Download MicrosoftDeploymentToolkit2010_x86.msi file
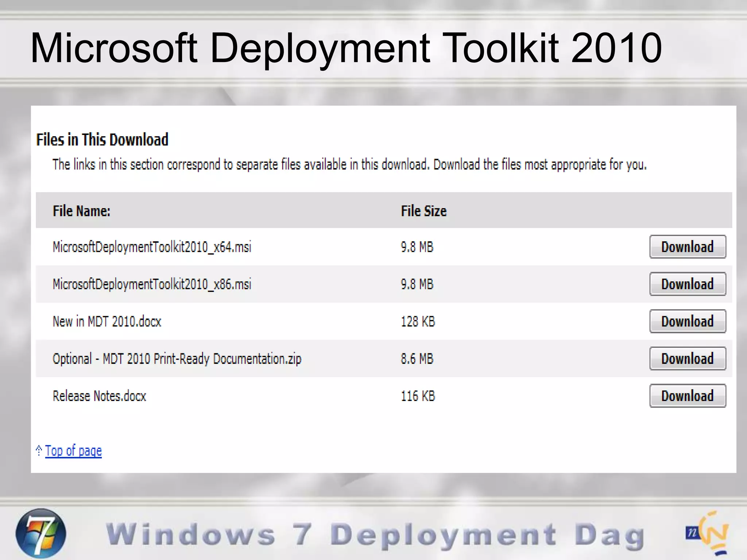Viewport: 747px width, 560px height. pyautogui.click(x=688, y=284)
